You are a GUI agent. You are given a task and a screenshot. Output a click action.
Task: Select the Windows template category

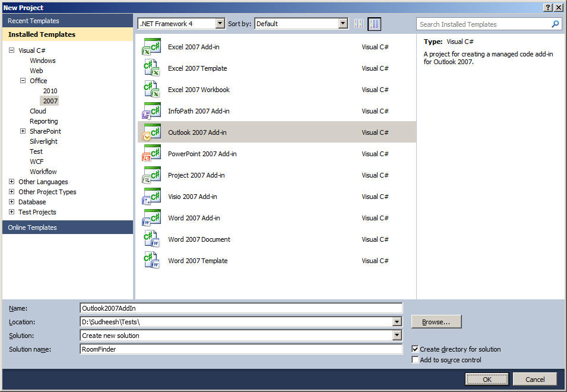click(x=43, y=61)
